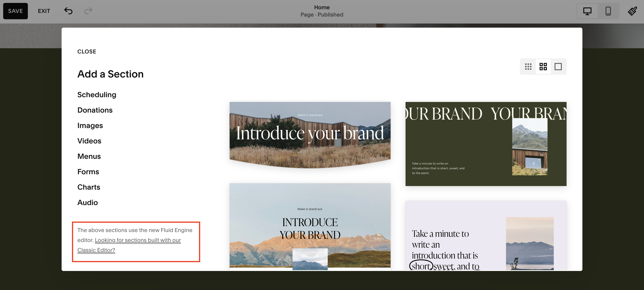This screenshot has height=290, width=644.
Task: Open the Audio section category
Action: coord(88,203)
